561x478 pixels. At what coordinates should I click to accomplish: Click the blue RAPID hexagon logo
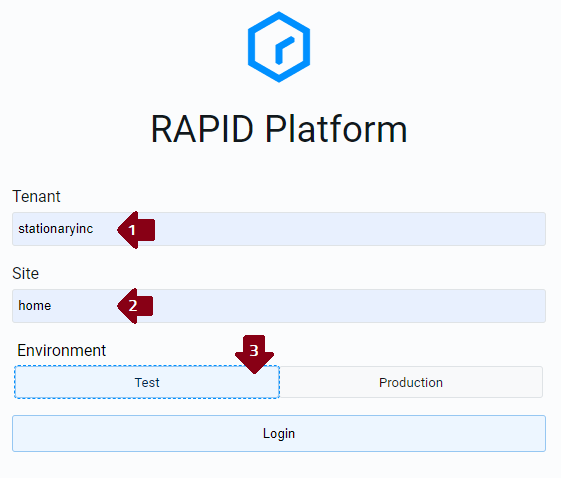(279, 47)
